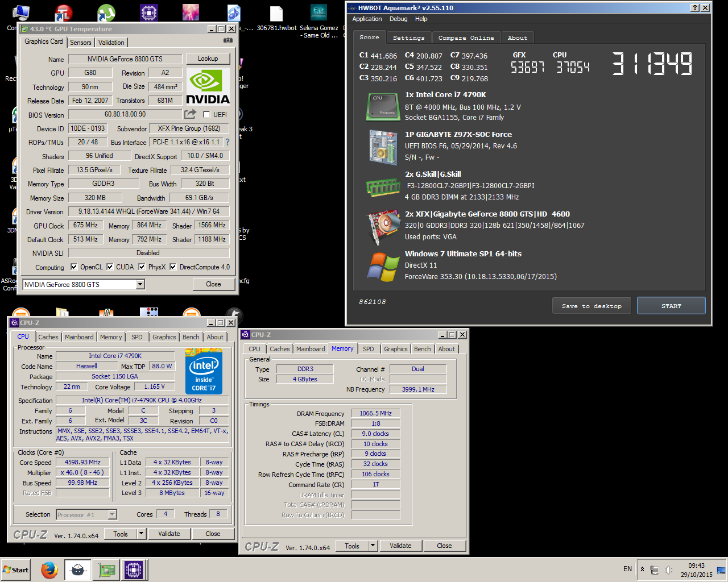Click the GPU-Z taskbar icon
This screenshot has height=582, width=728.
106,569
